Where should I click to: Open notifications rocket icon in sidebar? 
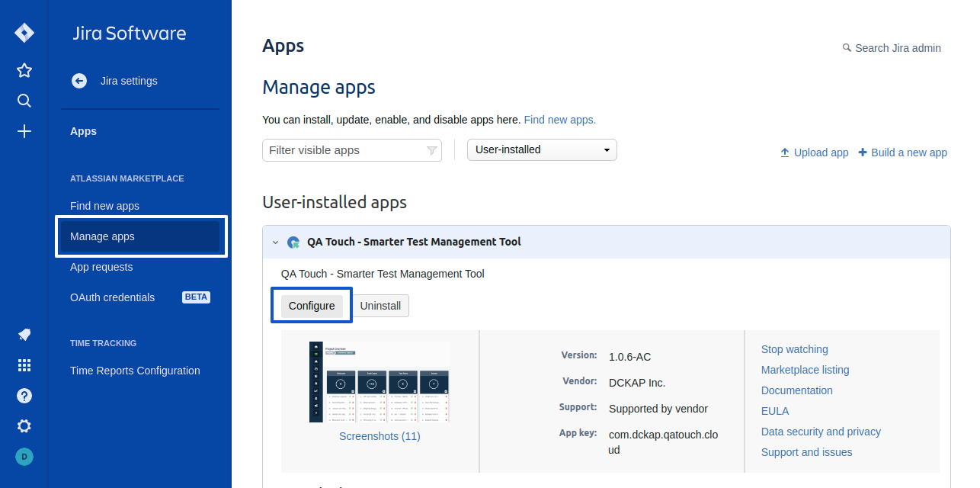coord(24,335)
